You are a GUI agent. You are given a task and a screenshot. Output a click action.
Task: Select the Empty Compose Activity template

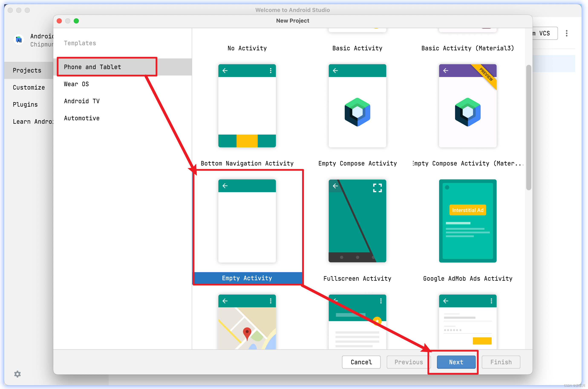click(x=357, y=106)
